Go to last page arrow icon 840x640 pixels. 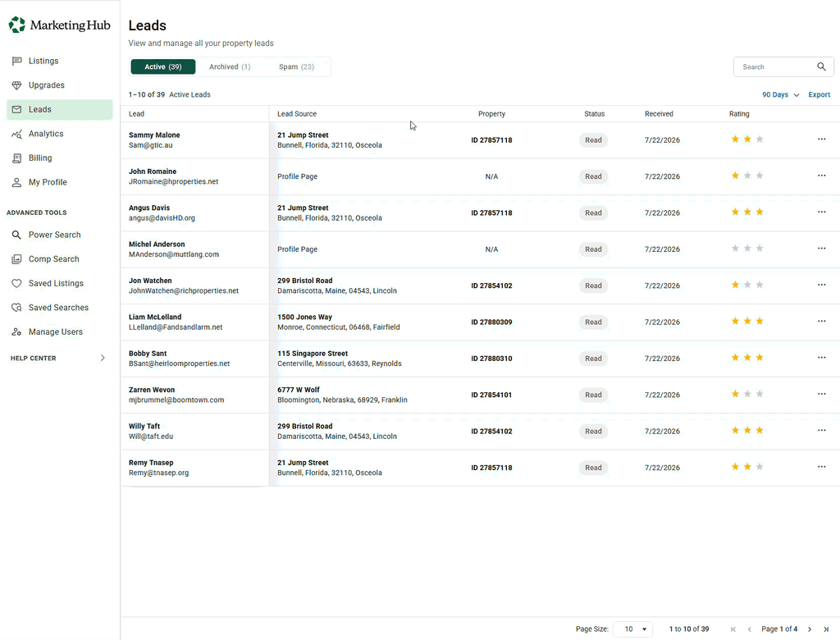point(826,629)
